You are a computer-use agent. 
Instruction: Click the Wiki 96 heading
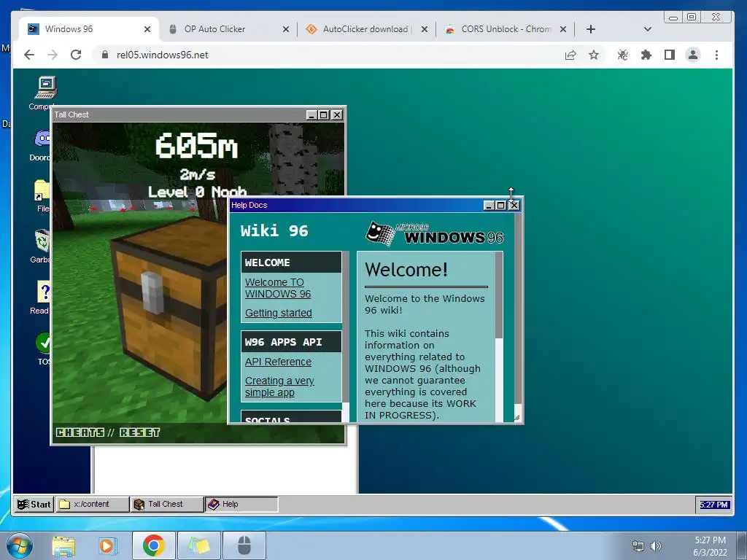274,231
